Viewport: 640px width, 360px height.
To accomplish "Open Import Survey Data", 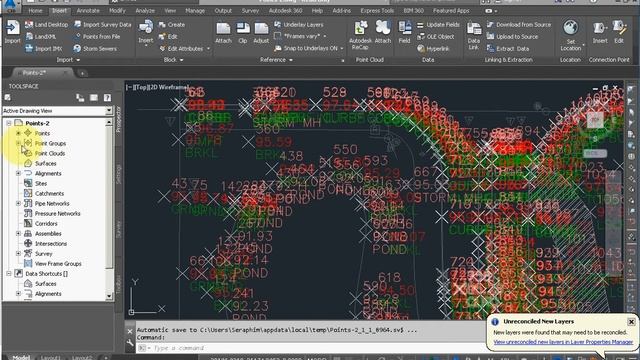I will 102,24.
